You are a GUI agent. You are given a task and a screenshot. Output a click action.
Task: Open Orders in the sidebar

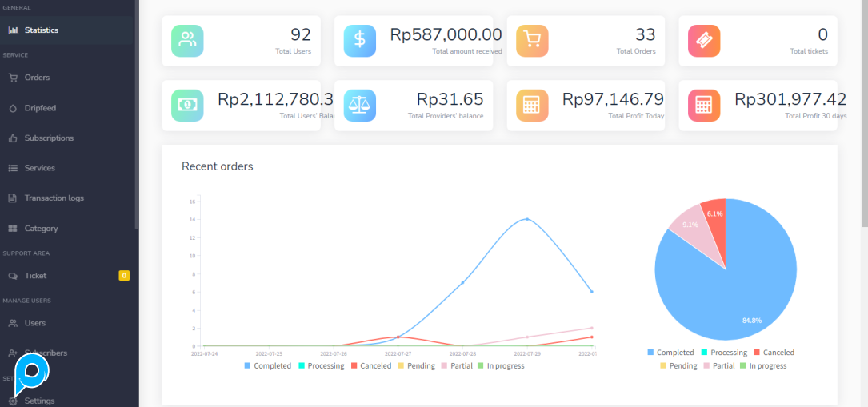coord(37,78)
